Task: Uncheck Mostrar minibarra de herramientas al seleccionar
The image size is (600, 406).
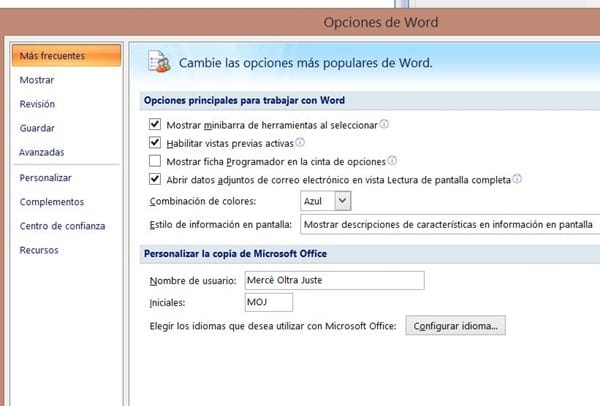Action: [154, 125]
